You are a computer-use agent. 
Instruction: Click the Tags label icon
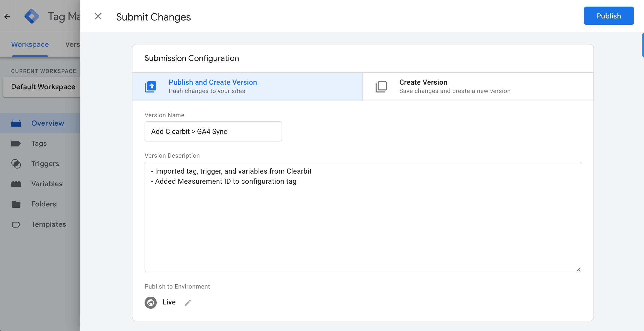pos(16,144)
